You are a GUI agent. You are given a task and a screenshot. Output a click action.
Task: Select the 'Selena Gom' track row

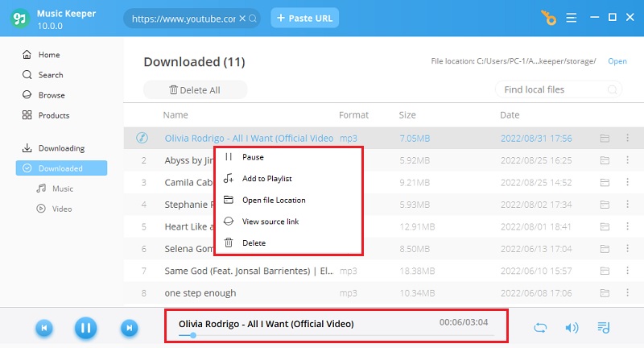coord(384,249)
